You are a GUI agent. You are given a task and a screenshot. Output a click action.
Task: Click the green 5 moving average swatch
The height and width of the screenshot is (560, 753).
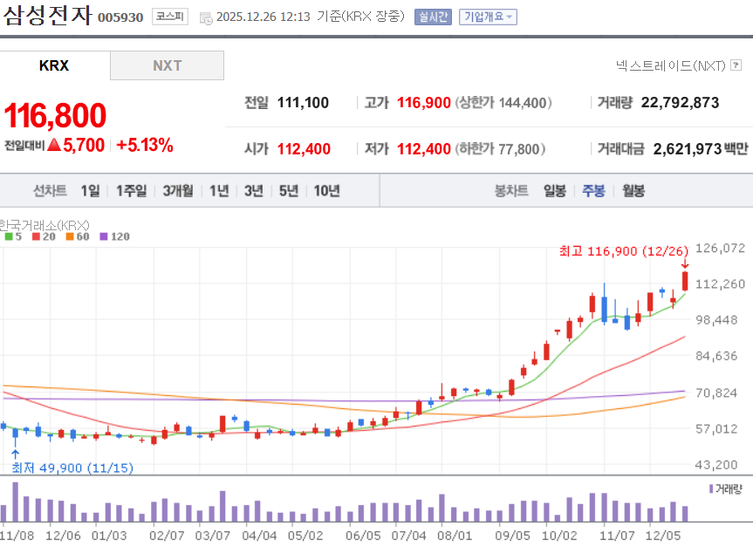[x=9, y=236]
